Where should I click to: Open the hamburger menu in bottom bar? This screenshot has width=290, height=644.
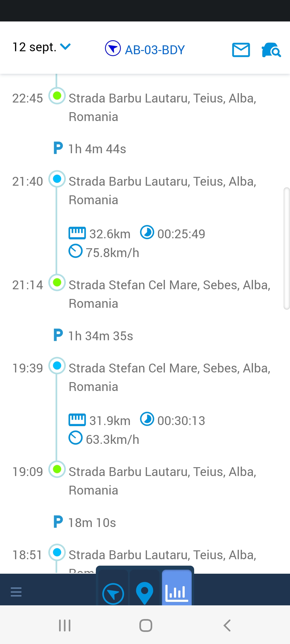[x=16, y=592]
